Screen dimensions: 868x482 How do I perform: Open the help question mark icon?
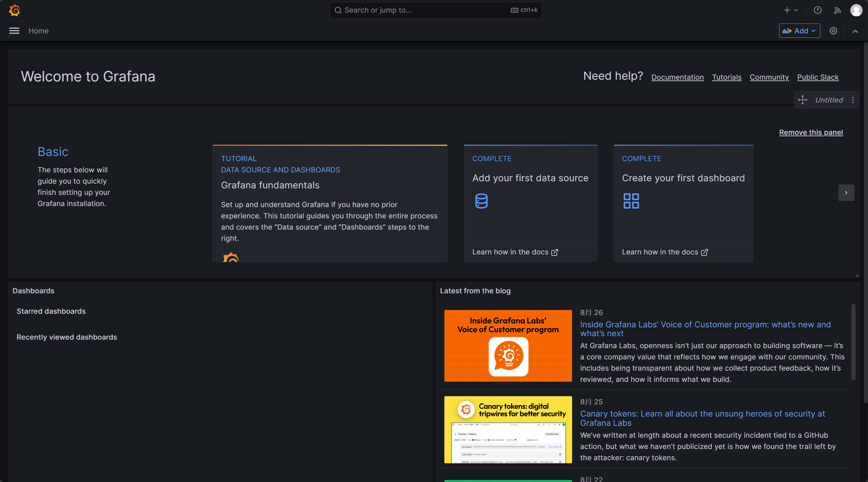coord(818,10)
